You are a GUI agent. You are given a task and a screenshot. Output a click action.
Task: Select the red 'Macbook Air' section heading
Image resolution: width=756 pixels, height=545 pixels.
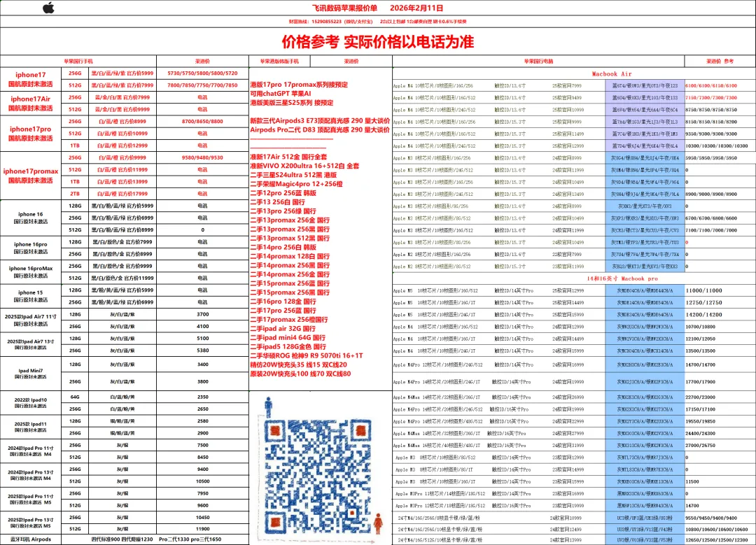click(611, 73)
